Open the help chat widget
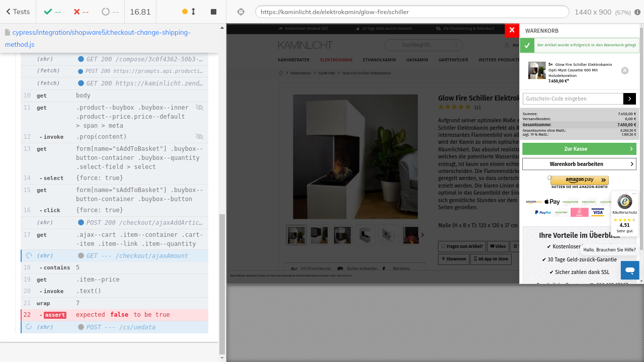 629,270
